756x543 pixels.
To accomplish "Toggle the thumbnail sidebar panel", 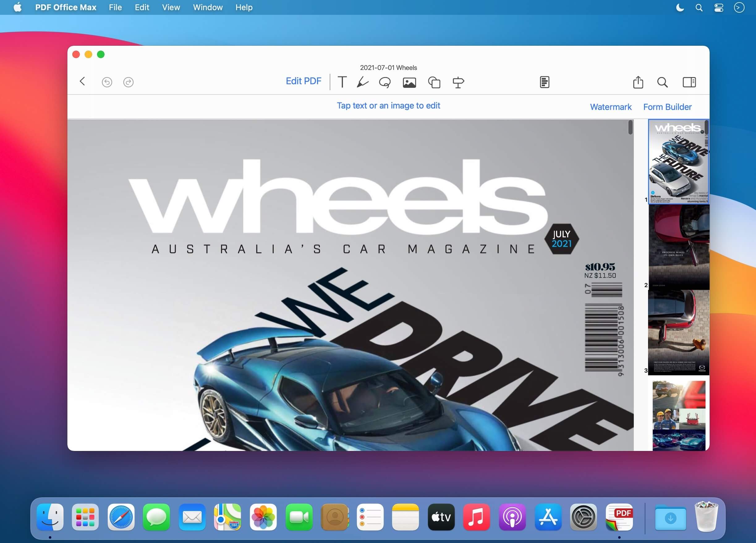I will tap(689, 82).
